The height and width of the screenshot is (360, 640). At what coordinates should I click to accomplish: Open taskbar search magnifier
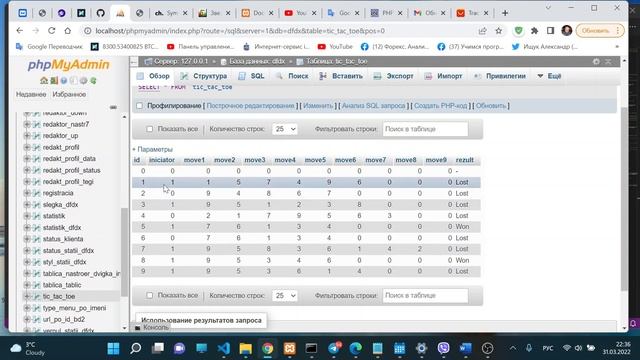(136, 348)
